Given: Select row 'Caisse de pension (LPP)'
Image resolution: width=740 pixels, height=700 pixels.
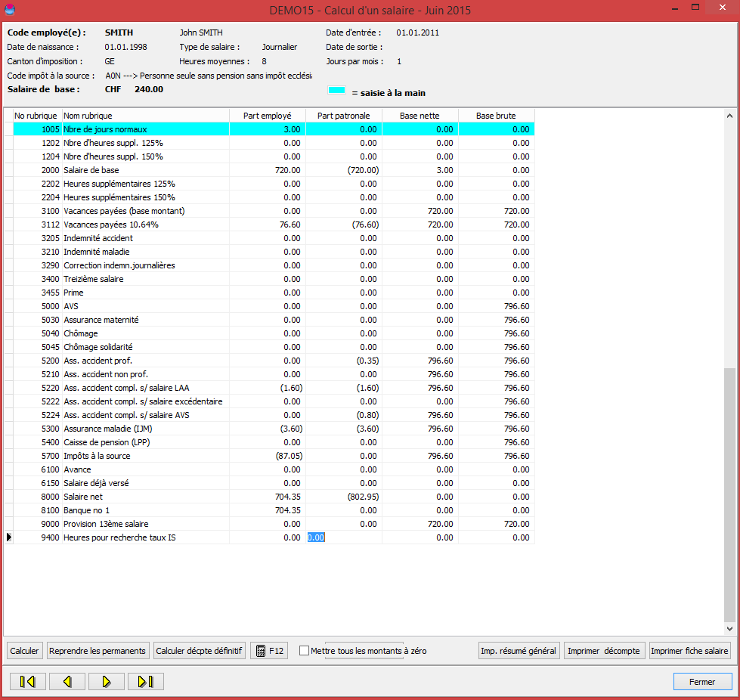Looking at the screenshot, I should click(274, 442).
